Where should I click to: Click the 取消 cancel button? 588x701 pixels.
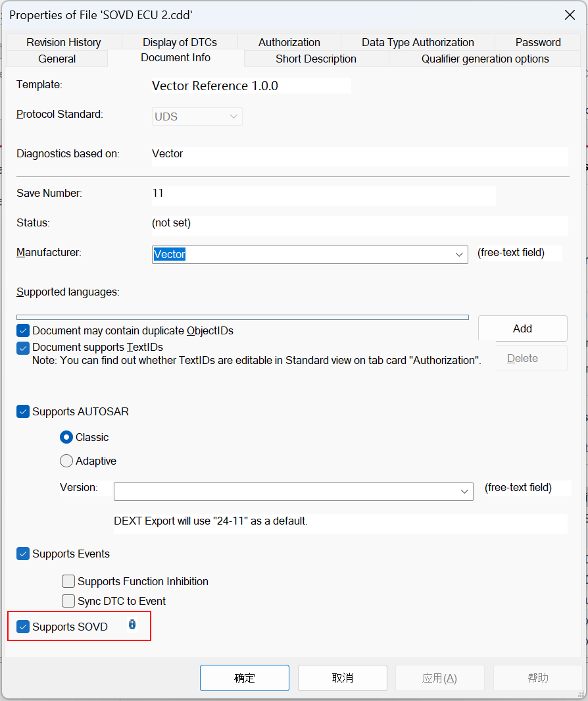tap(342, 678)
